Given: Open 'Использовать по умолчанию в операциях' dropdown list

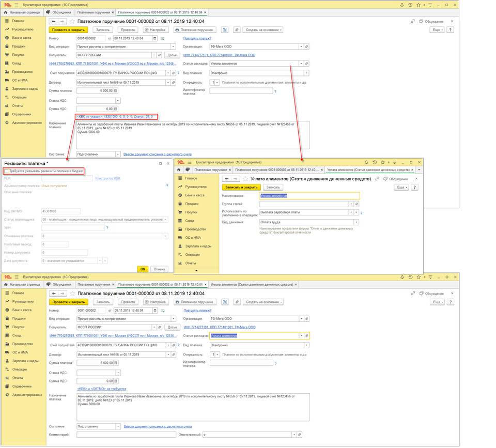Looking at the screenshot, I should [352, 212].
